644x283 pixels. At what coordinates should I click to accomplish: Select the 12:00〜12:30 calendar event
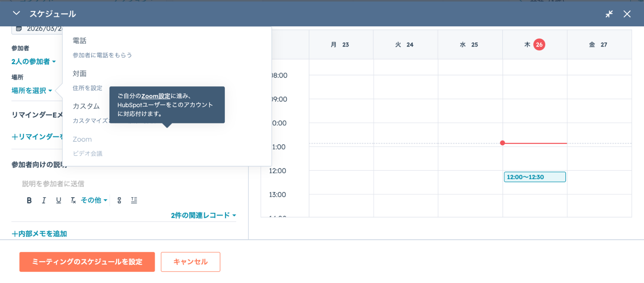[534, 177]
